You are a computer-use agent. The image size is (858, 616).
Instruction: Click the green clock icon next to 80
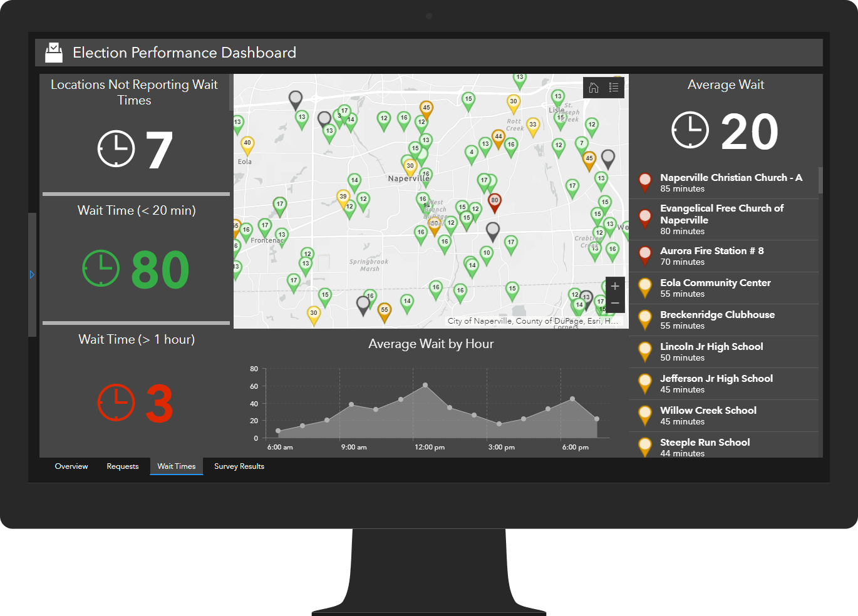pyautogui.click(x=101, y=269)
